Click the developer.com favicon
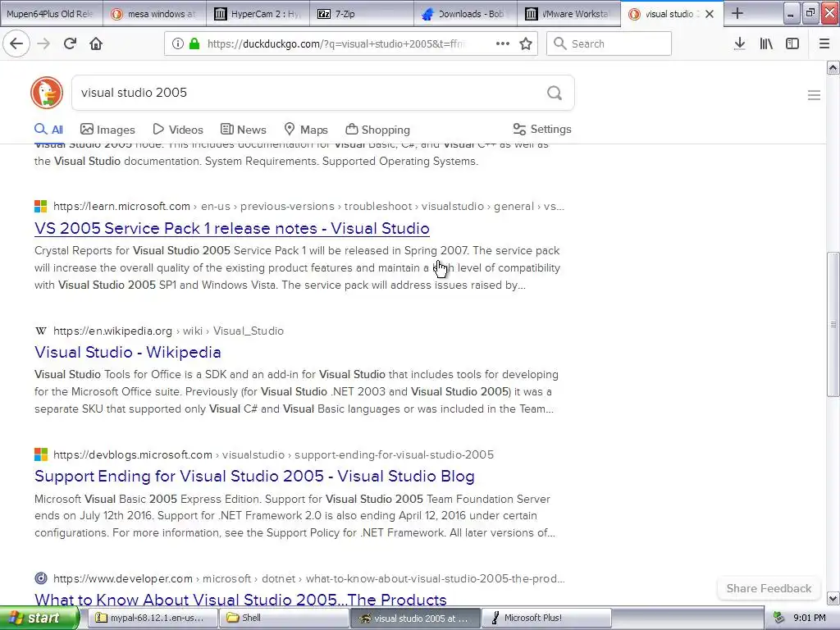Screen dimensions: 840x630 41,578
